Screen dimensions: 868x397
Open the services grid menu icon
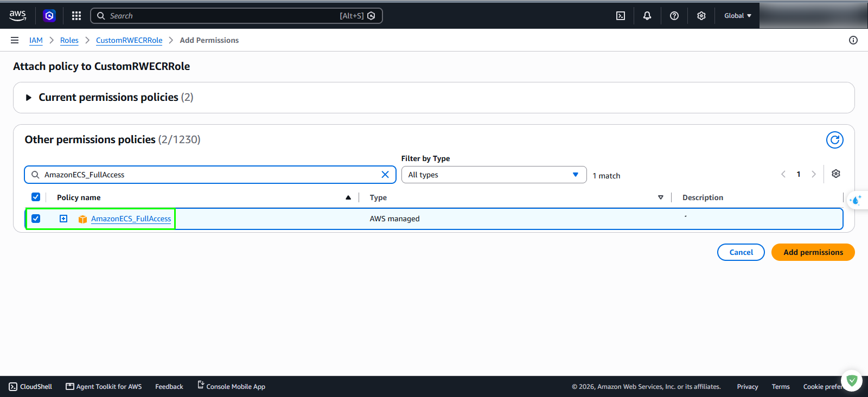point(76,16)
